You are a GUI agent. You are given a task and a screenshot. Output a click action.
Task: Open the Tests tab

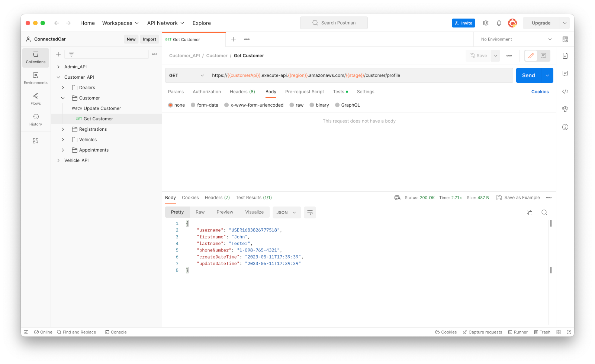coord(340,92)
